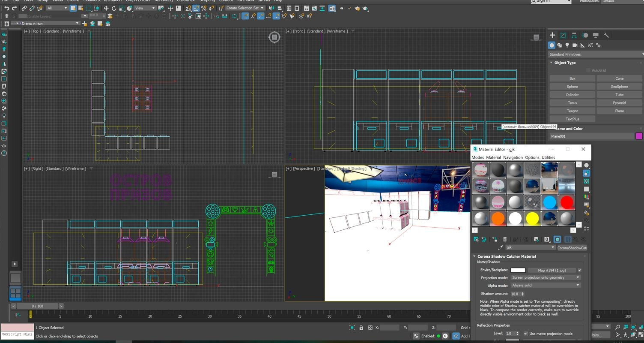Open the gjk material name dropdown
The image size is (644, 343).
[x=530, y=247]
